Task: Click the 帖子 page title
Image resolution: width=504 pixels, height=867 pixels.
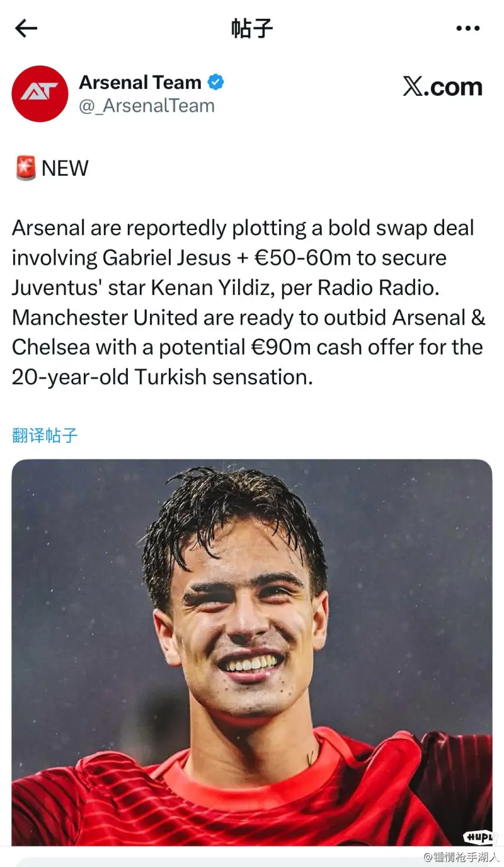Action: pyautogui.click(x=252, y=28)
